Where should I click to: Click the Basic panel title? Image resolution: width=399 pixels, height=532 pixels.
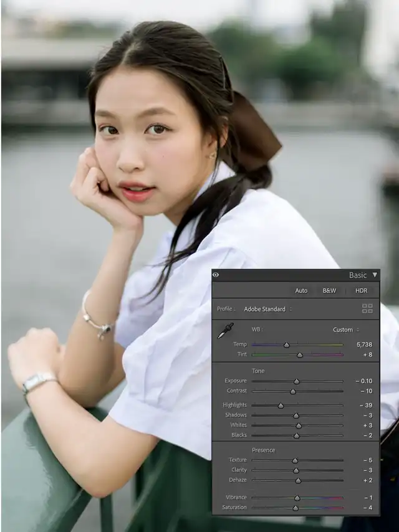point(358,275)
